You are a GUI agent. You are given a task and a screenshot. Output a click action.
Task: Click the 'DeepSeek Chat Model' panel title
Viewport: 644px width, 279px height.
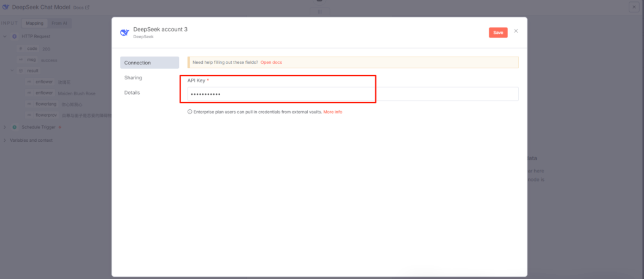[x=41, y=7]
